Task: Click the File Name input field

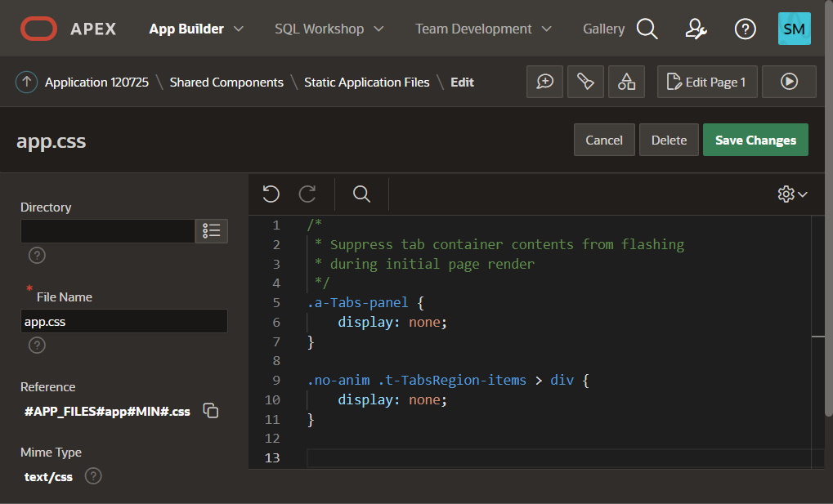Action: (x=123, y=321)
